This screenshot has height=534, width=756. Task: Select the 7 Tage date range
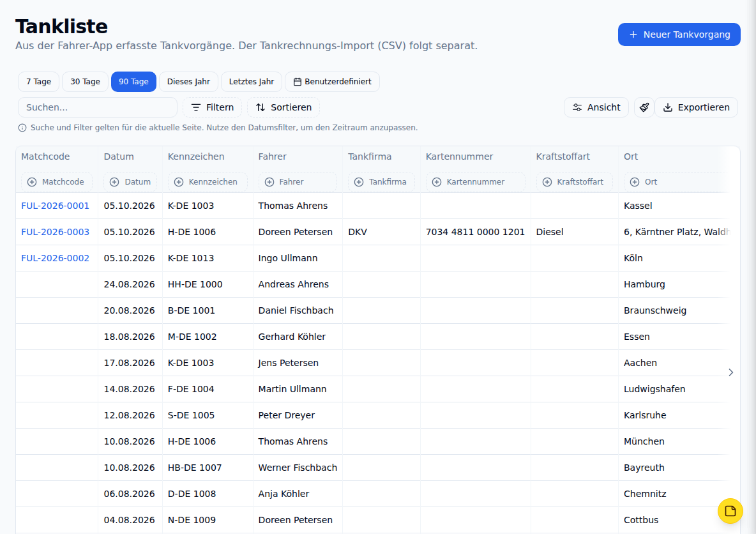[x=38, y=82]
